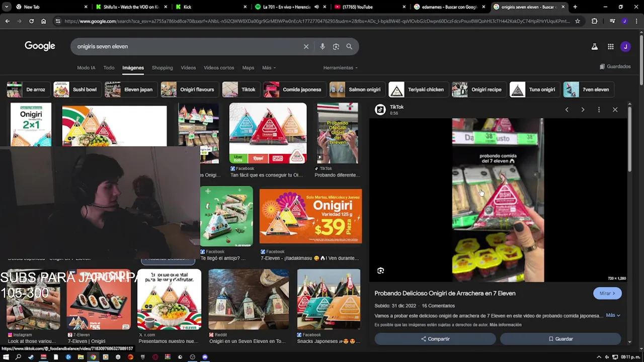The height and width of the screenshot is (362, 644).
Task: Open Chrome media controls icon
Action: pyautogui.click(x=612, y=21)
